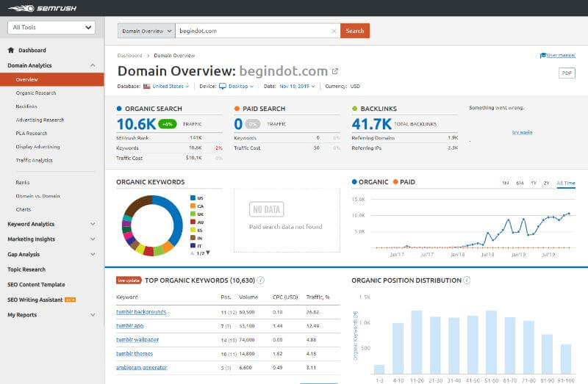The width and height of the screenshot is (588, 384).
Task: Open begindot.com via external link icon
Action: click(335, 71)
